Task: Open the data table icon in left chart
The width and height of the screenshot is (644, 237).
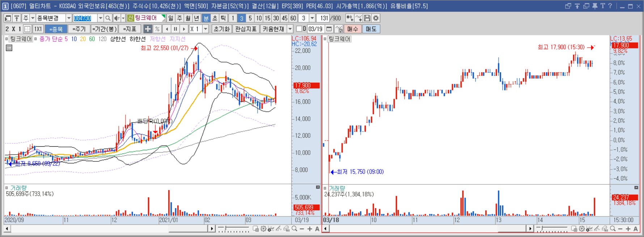Action: pyautogui.click(x=9, y=48)
